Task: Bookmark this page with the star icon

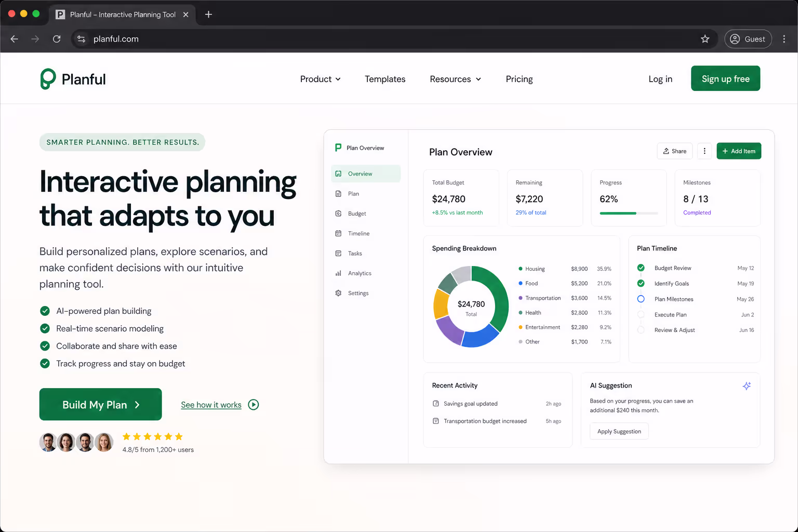Action: [705, 39]
